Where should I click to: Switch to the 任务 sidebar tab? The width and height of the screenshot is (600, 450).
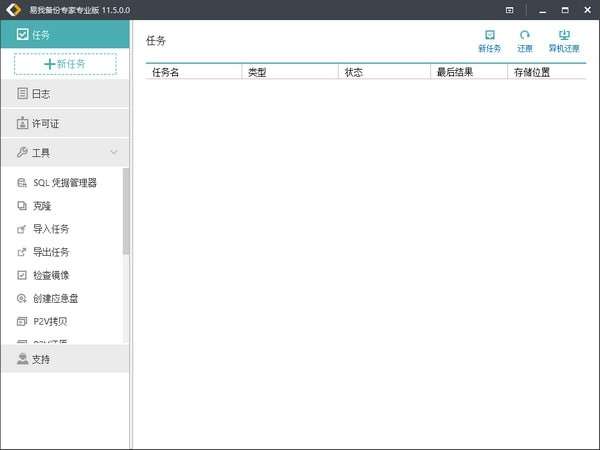pyautogui.click(x=65, y=35)
